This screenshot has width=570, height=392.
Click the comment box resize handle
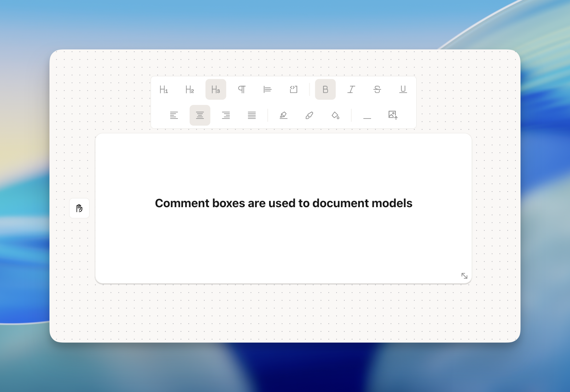pos(464,276)
